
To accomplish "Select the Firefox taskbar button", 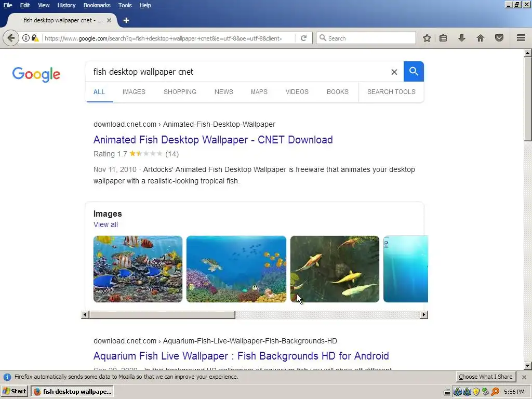I will [x=72, y=392].
